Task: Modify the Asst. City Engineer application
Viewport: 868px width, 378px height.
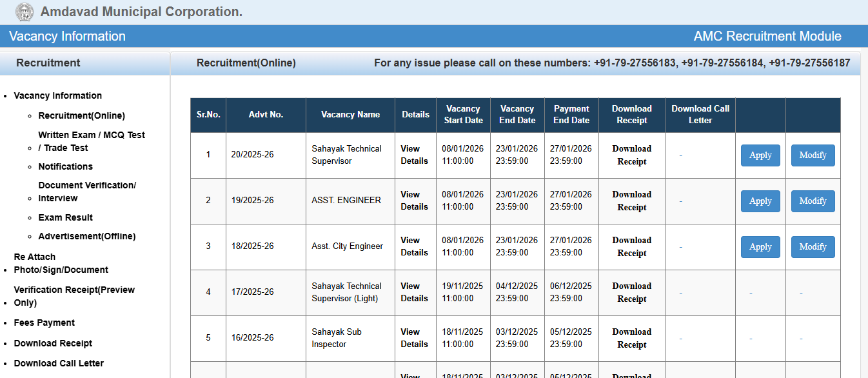Action: pyautogui.click(x=813, y=247)
